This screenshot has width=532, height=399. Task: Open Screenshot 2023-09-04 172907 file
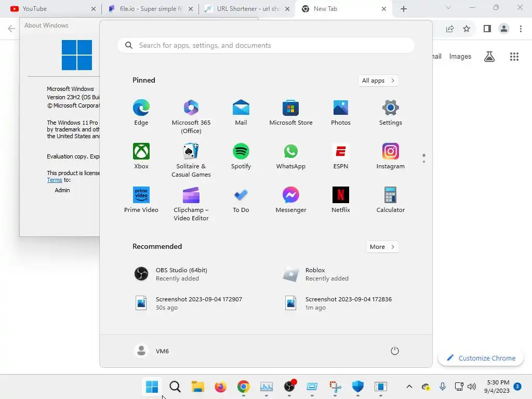pos(190,303)
